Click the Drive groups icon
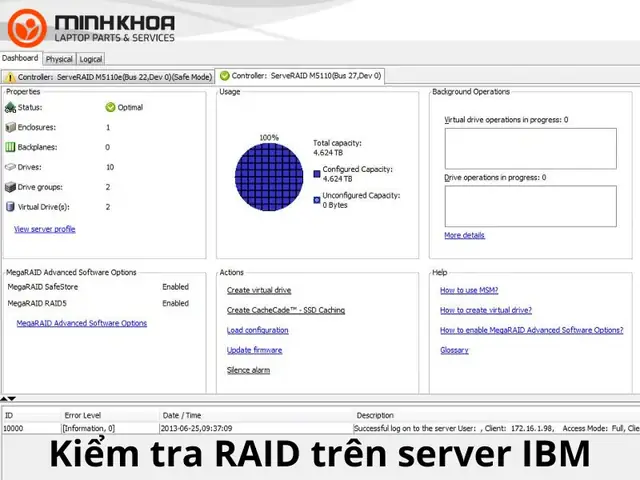 pyautogui.click(x=10, y=187)
